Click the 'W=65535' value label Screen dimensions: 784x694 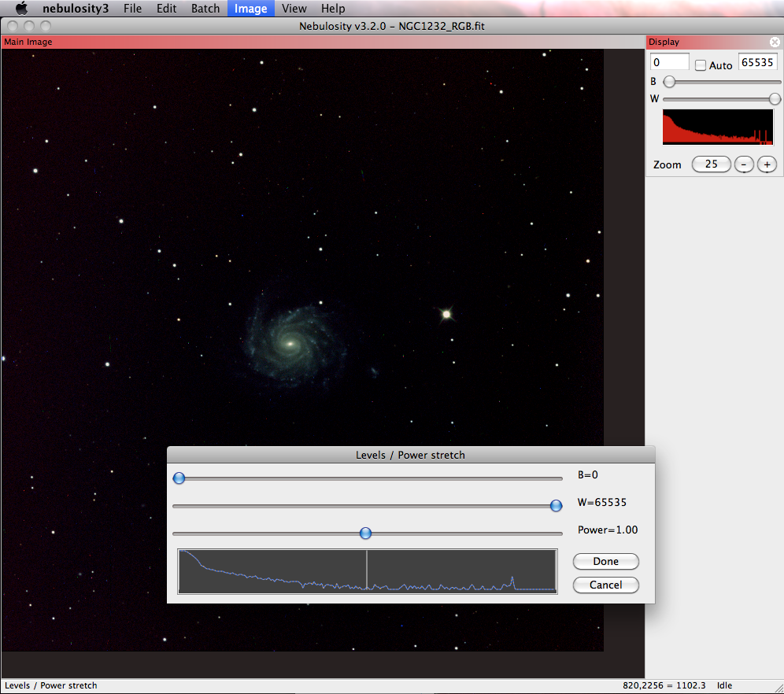pos(602,503)
